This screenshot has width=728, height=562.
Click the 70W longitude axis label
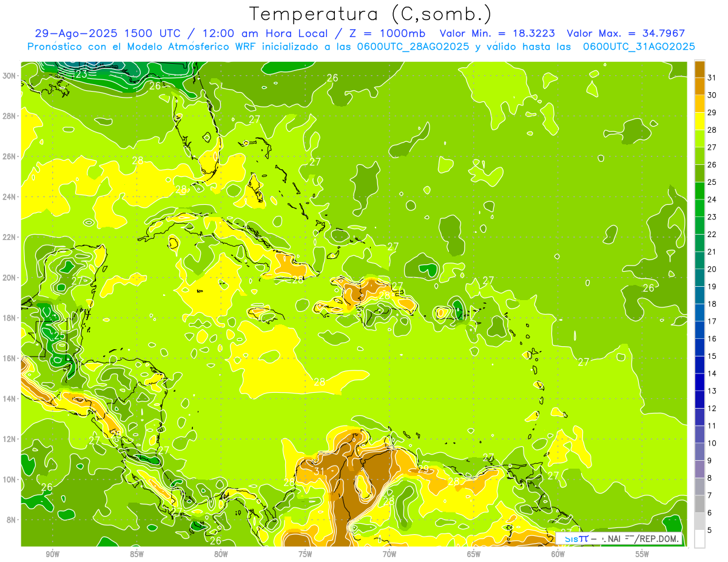(x=389, y=554)
